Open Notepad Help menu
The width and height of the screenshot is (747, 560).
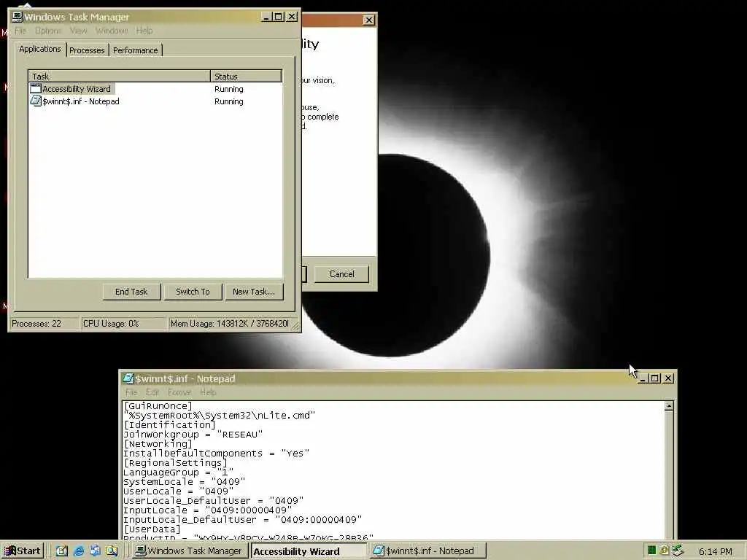pos(208,392)
